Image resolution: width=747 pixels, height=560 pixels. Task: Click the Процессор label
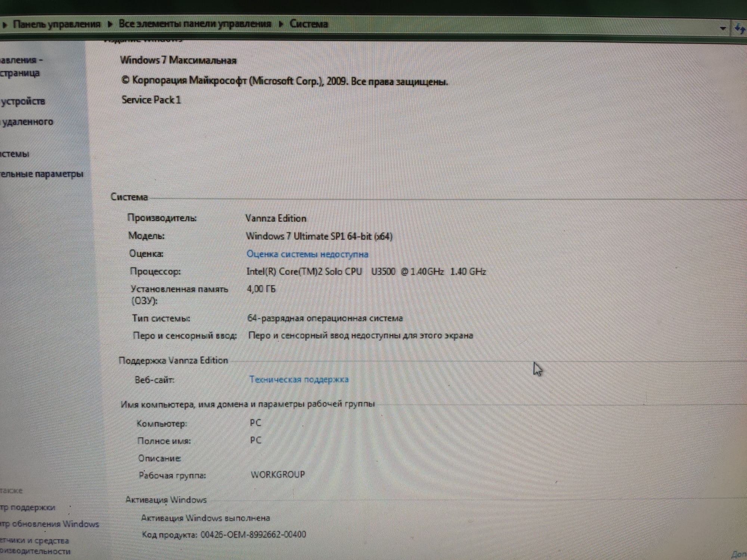pyautogui.click(x=155, y=271)
